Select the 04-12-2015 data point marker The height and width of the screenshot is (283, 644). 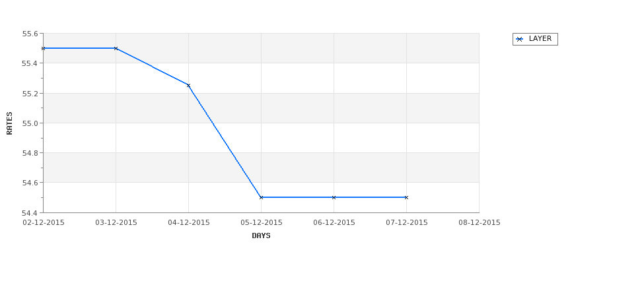point(188,85)
